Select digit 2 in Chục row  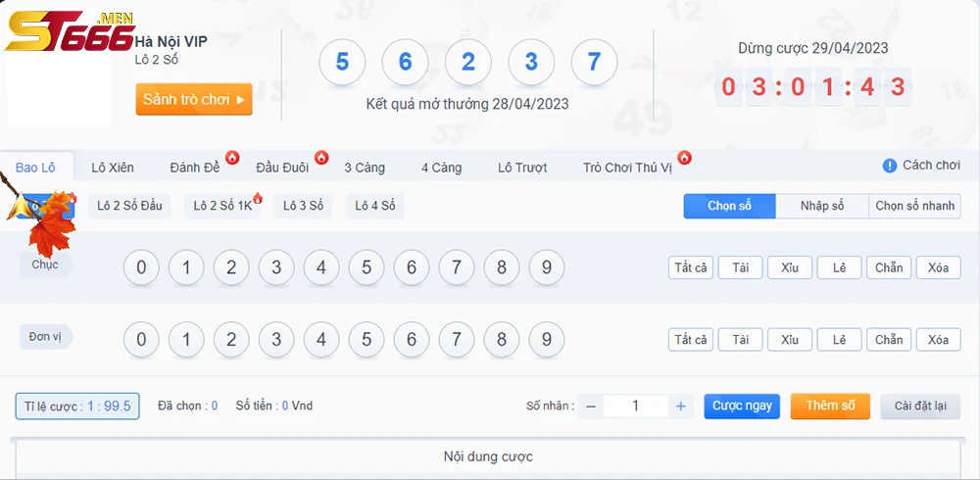(231, 267)
